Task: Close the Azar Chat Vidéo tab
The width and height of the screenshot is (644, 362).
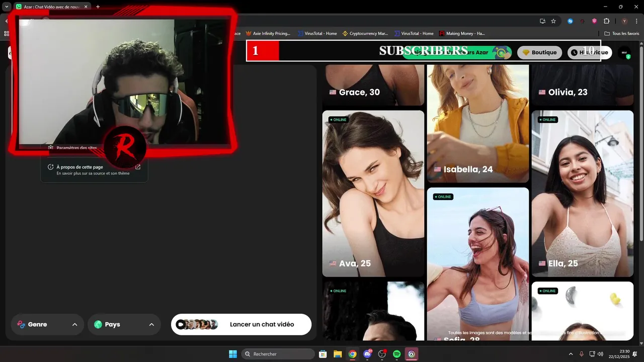Action: (x=86, y=7)
